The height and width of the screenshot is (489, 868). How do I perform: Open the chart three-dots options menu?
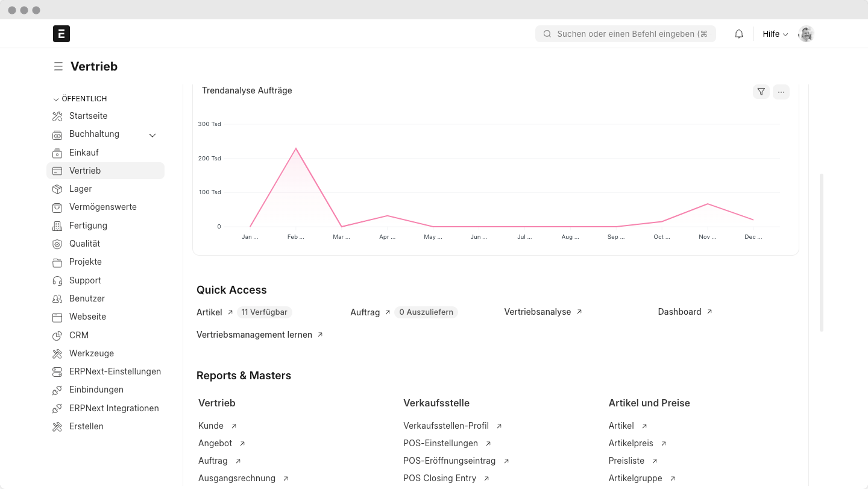tap(781, 92)
